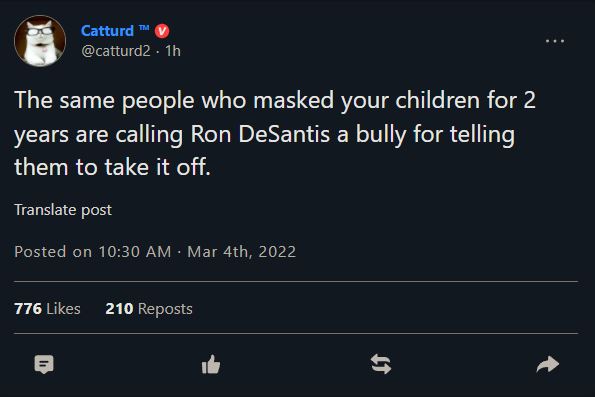The height and width of the screenshot is (397, 595).
Task: Like the post with thumbs-up icon
Action: click(x=211, y=364)
